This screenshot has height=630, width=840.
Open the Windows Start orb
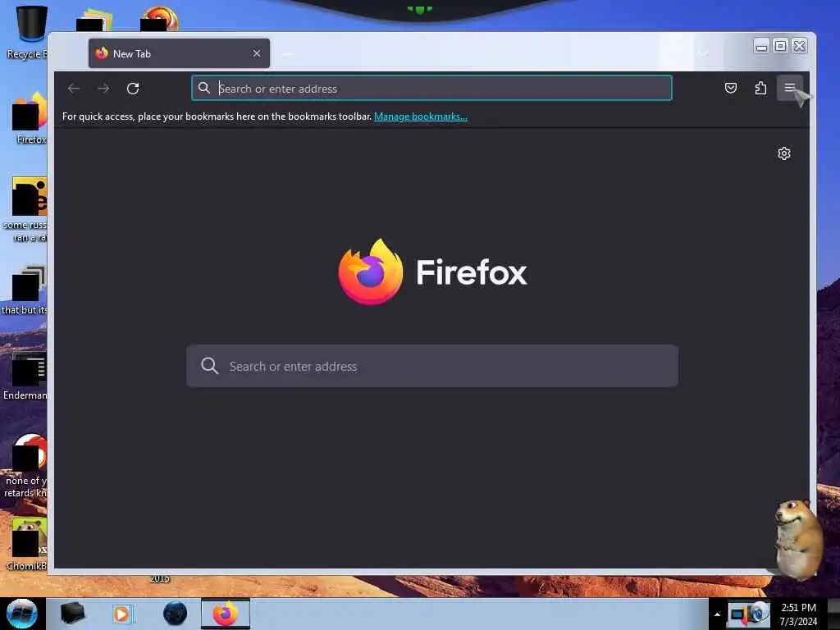click(x=22, y=614)
